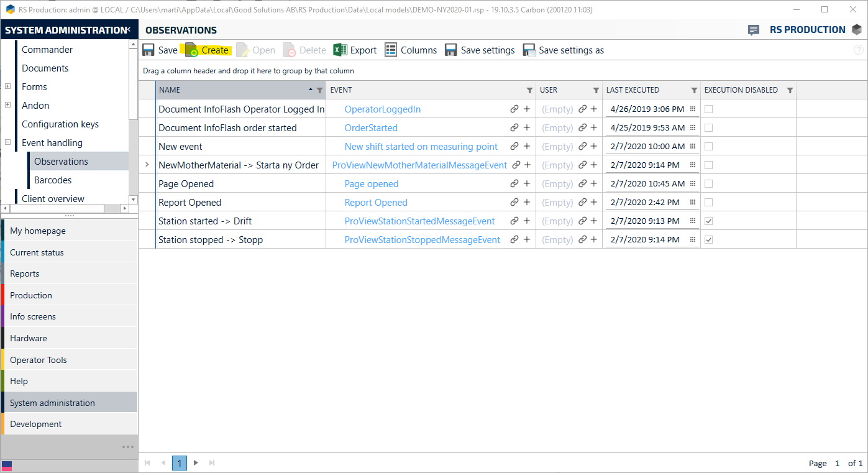The width and height of the screenshot is (868, 473).
Task: Enable Execution Disabled for New event row
Action: click(708, 147)
